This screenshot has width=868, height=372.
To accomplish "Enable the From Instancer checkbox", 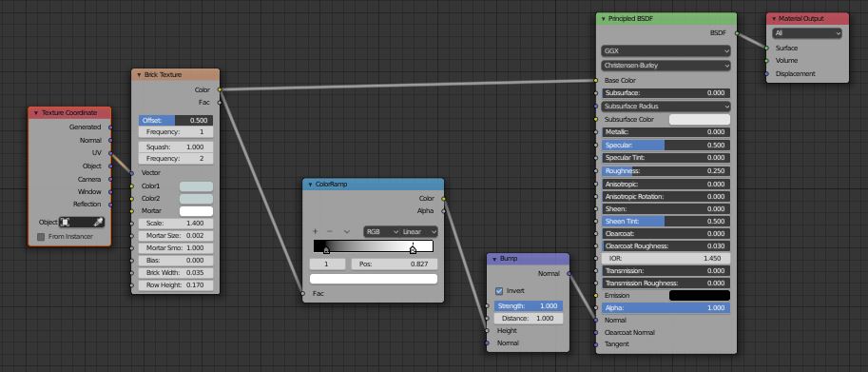I will (41, 237).
